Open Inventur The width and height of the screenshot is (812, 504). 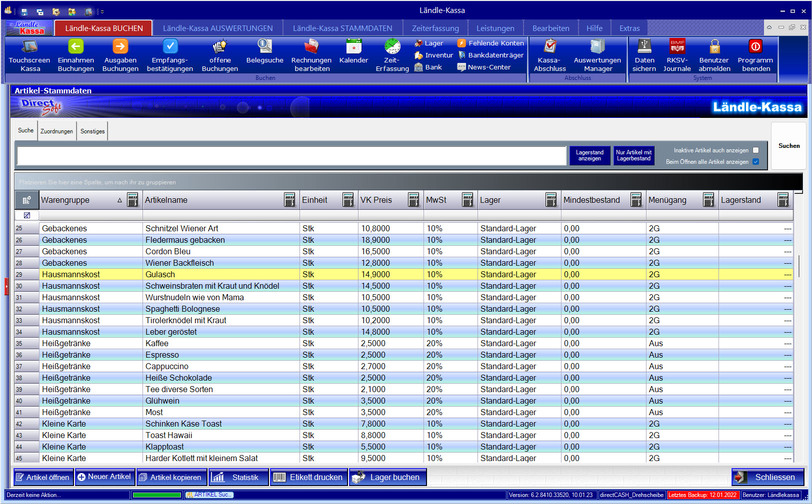[x=434, y=55]
